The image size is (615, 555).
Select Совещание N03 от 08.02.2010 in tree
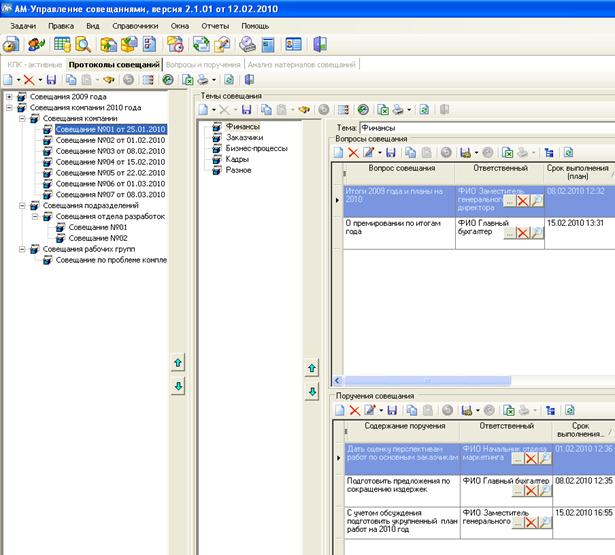(109, 151)
